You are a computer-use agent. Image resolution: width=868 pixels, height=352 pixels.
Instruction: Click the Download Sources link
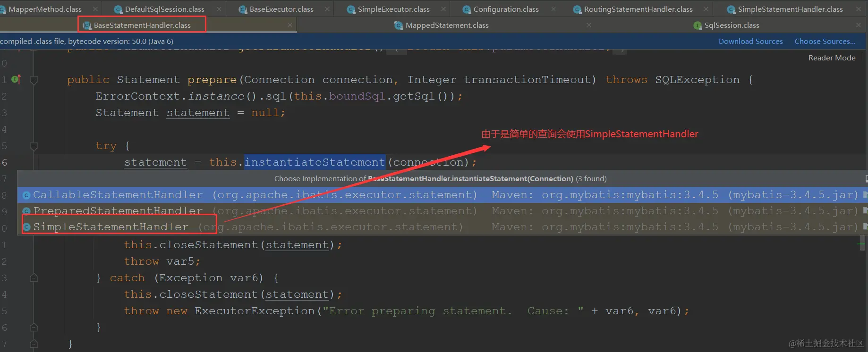tap(750, 42)
